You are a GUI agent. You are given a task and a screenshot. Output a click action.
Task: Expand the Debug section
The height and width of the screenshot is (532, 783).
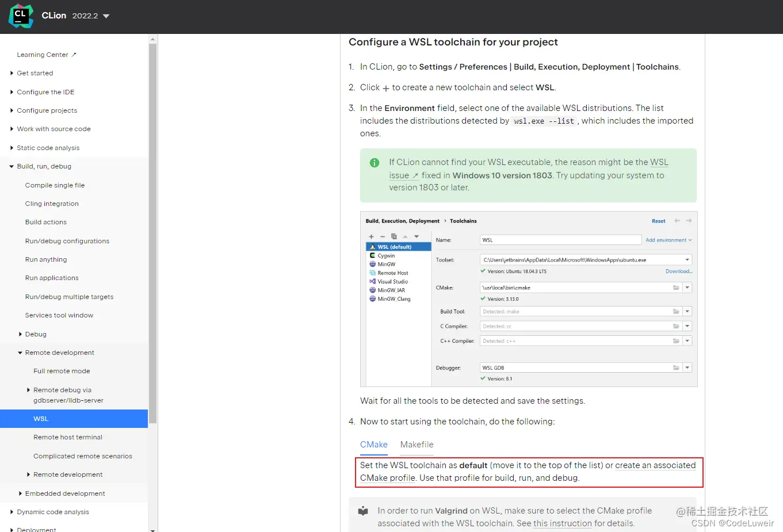20,334
